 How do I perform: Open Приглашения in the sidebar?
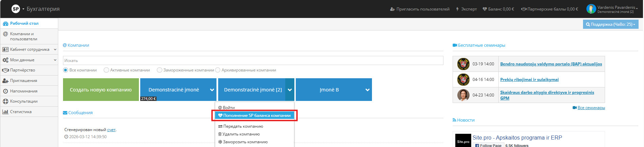click(23, 81)
